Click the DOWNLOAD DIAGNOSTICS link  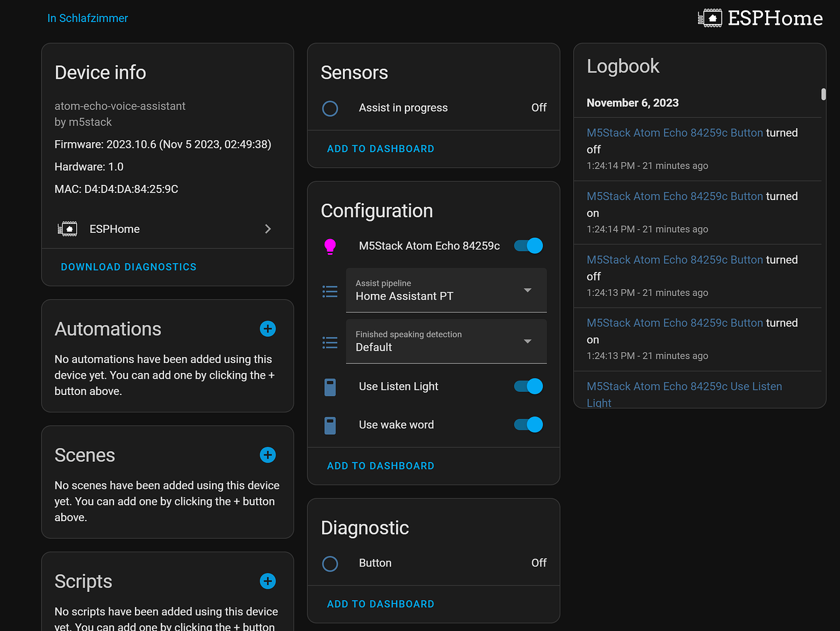128,266
